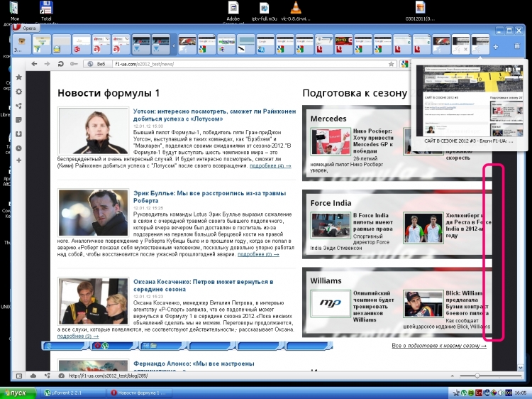Open Downloads panel in sidebar
532x399 pixels.
[x=19, y=134]
